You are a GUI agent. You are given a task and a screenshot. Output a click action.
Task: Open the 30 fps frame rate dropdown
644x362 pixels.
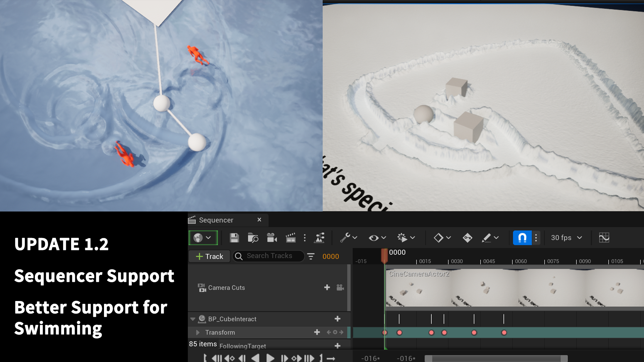tap(566, 238)
